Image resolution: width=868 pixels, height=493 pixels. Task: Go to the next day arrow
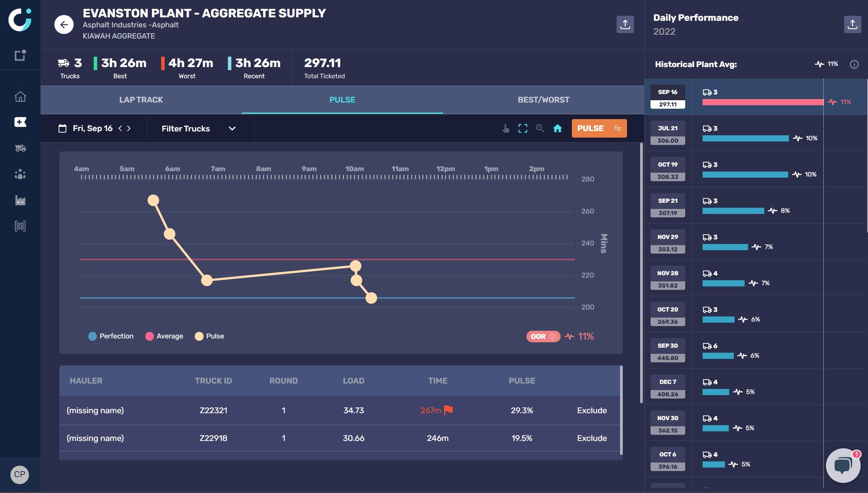point(129,128)
